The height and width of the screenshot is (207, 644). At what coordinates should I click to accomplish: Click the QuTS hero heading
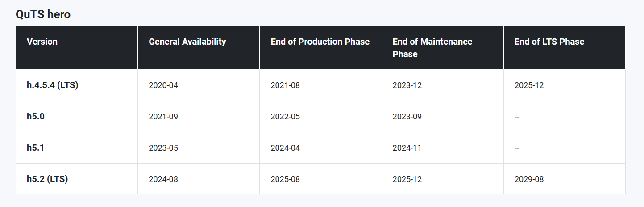(43, 14)
